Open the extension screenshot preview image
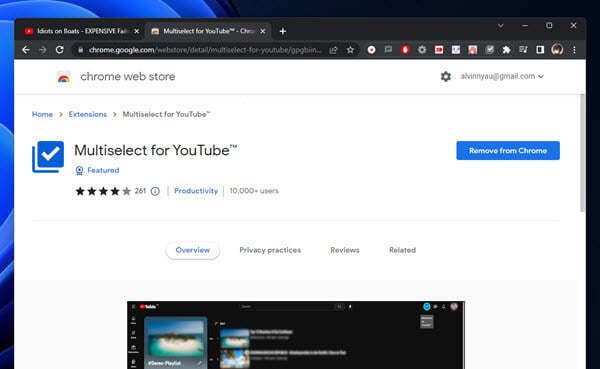Image resolution: width=600 pixels, height=369 pixels. tap(296, 335)
